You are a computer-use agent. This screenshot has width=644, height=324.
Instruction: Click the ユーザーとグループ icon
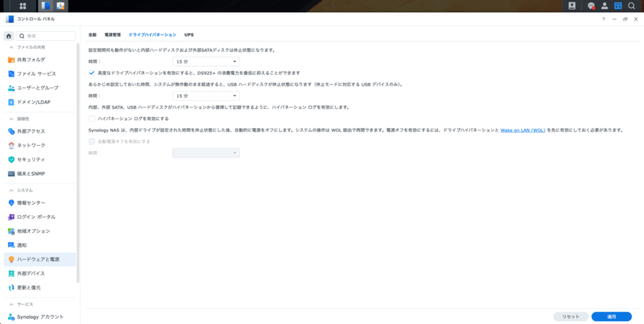pyautogui.click(x=11, y=88)
